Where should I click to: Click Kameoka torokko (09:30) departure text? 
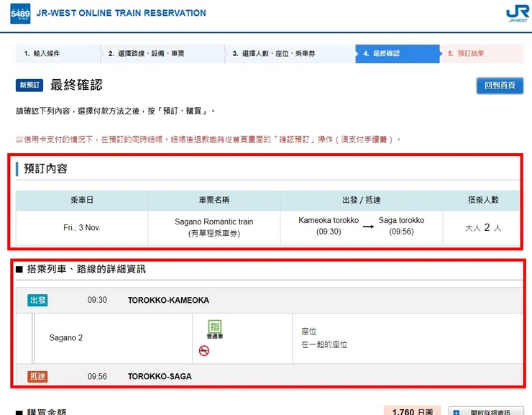(x=329, y=226)
